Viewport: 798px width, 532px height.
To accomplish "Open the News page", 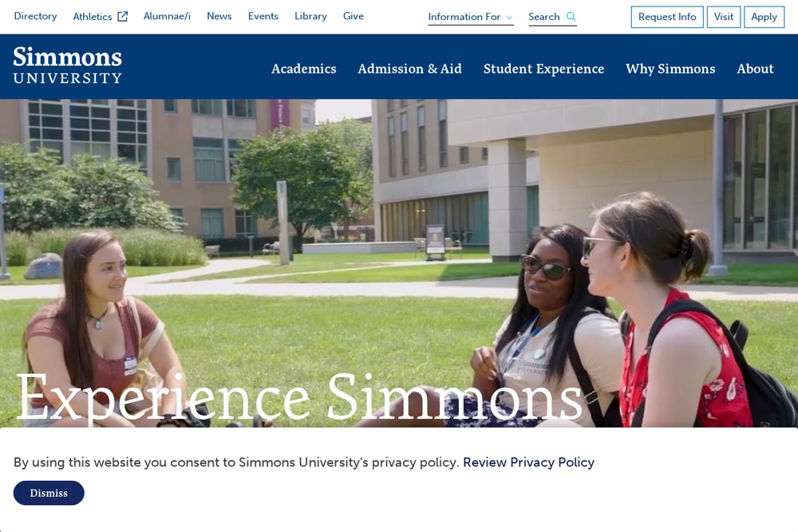I will tap(219, 16).
